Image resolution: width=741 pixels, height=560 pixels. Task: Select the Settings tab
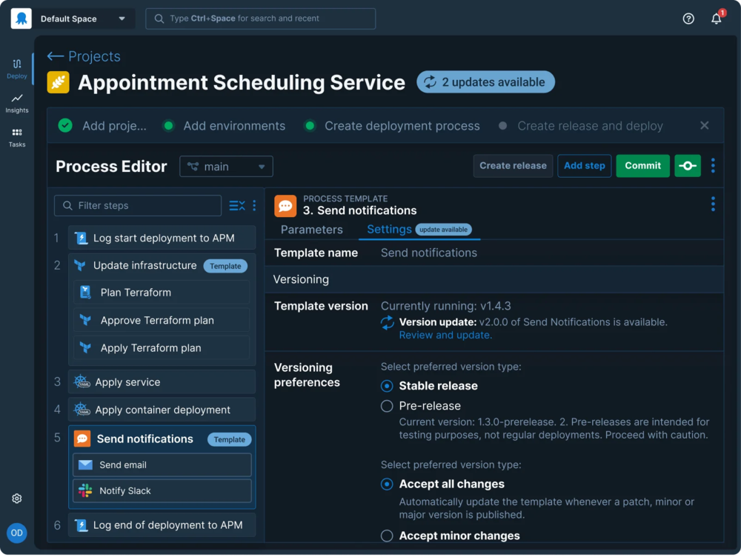coord(389,230)
